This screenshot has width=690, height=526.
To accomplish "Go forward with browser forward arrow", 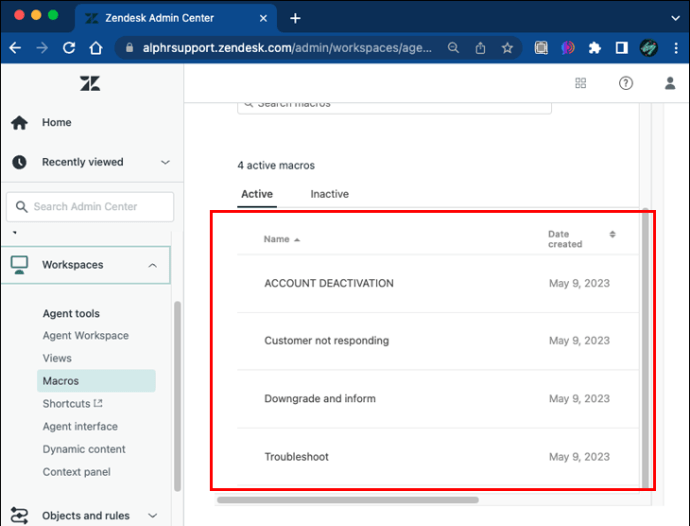I will pyautogui.click(x=42, y=48).
